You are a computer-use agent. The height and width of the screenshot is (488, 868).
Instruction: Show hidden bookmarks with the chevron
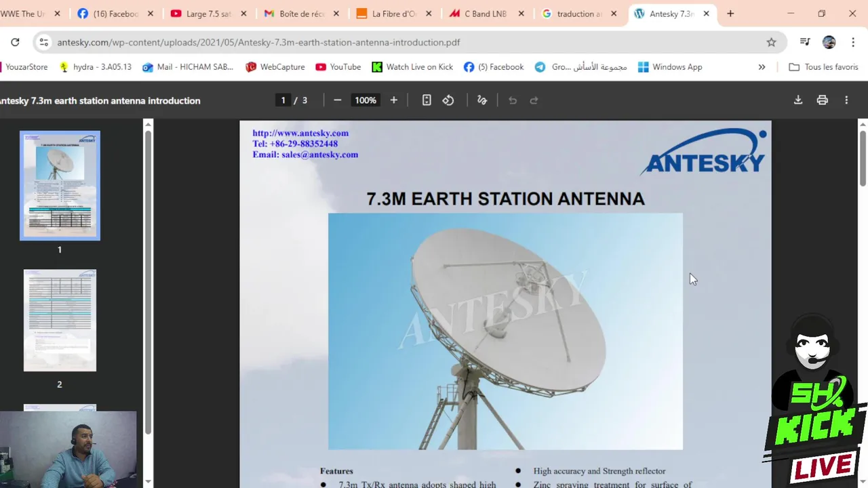pos(762,67)
